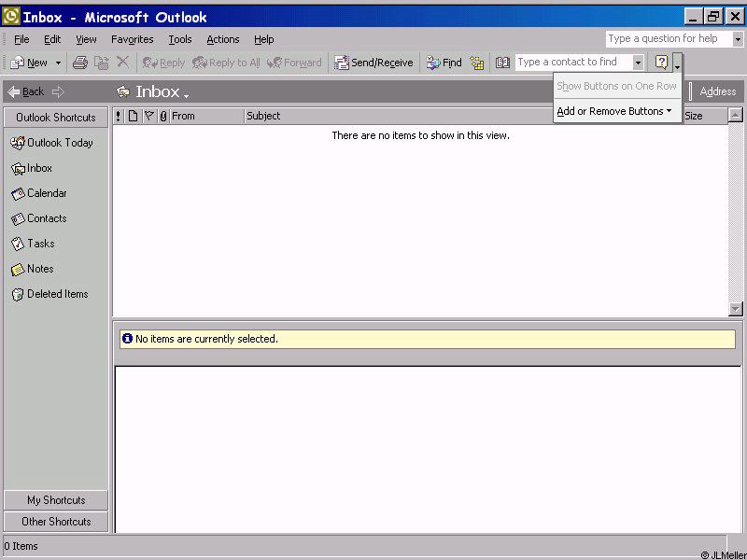This screenshot has width=747, height=560.
Task: Open Outlook Today shortcut
Action: [x=52, y=143]
